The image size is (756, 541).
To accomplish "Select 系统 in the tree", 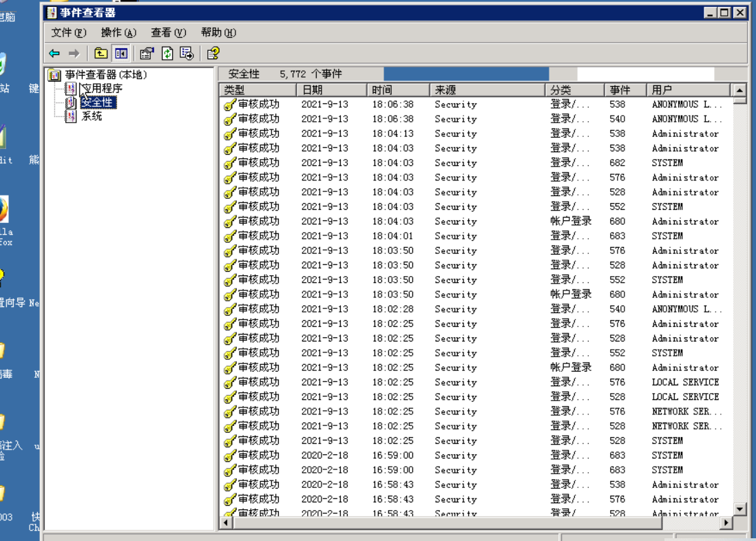I will (92, 116).
